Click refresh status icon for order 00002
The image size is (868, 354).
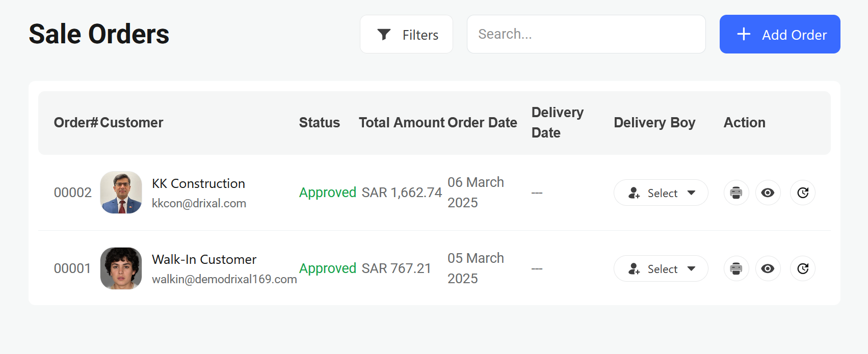(x=802, y=193)
